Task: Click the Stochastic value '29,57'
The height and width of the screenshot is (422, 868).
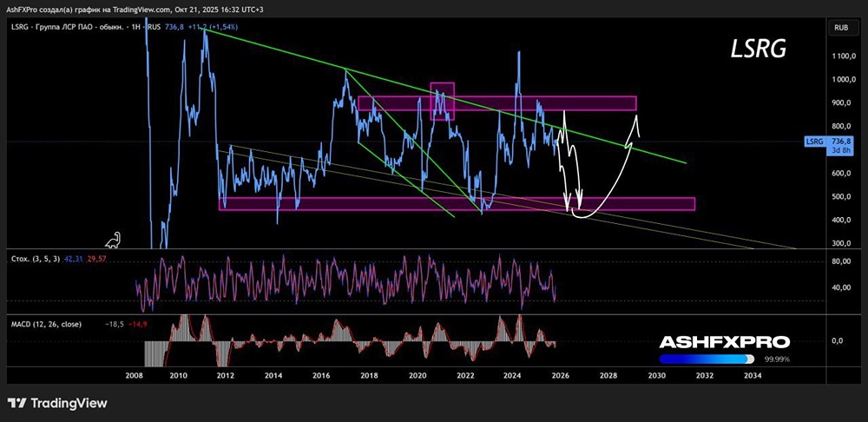Action: [x=96, y=258]
